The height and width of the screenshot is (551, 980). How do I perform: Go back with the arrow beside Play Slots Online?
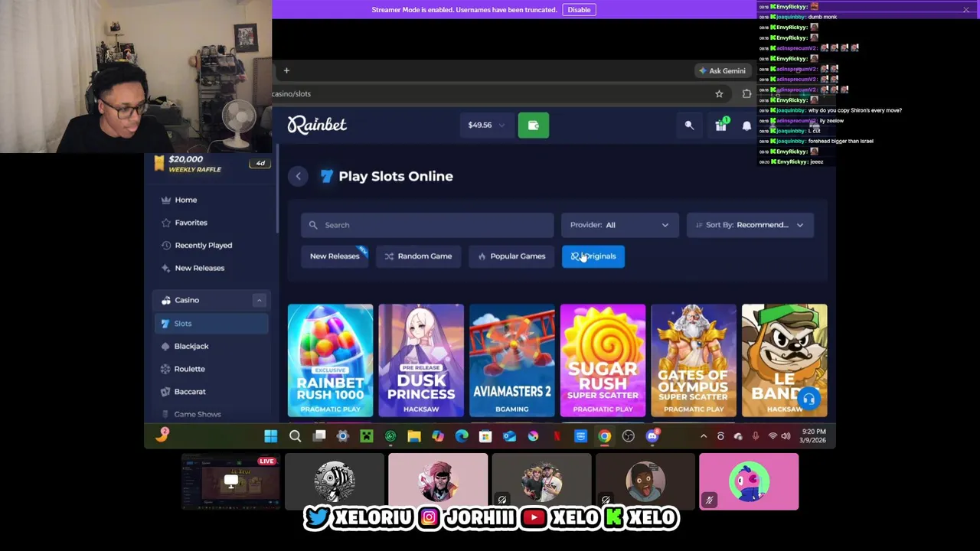pyautogui.click(x=299, y=176)
